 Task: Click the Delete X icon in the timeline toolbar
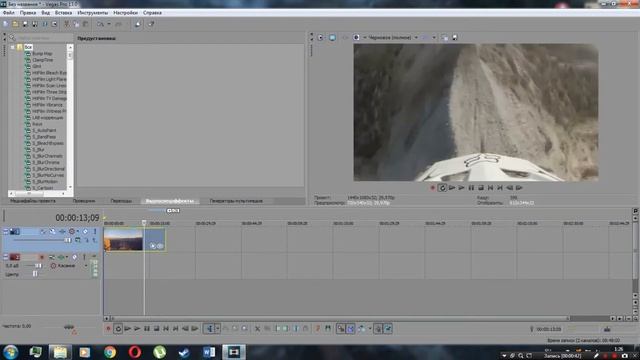(257, 329)
